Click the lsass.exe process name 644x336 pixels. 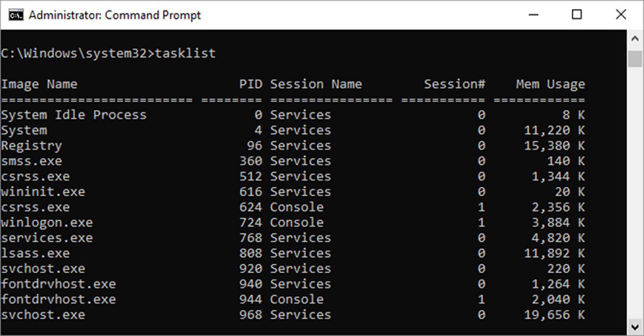[x=35, y=253]
